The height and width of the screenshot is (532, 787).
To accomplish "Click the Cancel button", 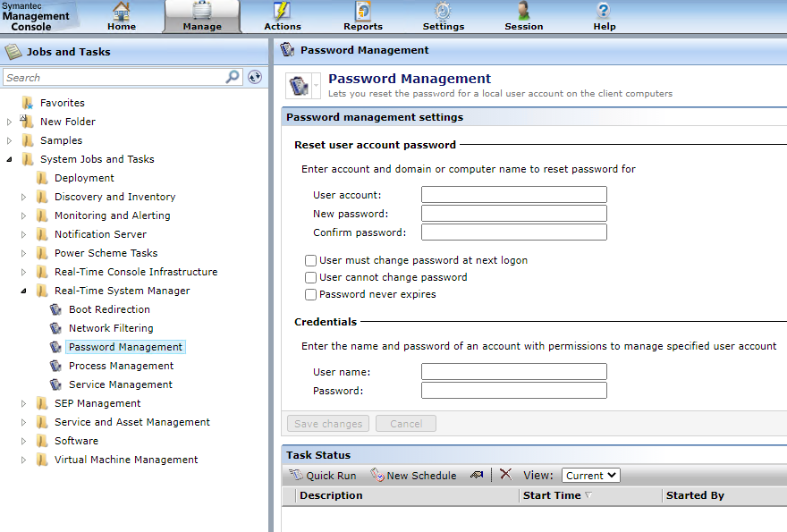I will [406, 424].
